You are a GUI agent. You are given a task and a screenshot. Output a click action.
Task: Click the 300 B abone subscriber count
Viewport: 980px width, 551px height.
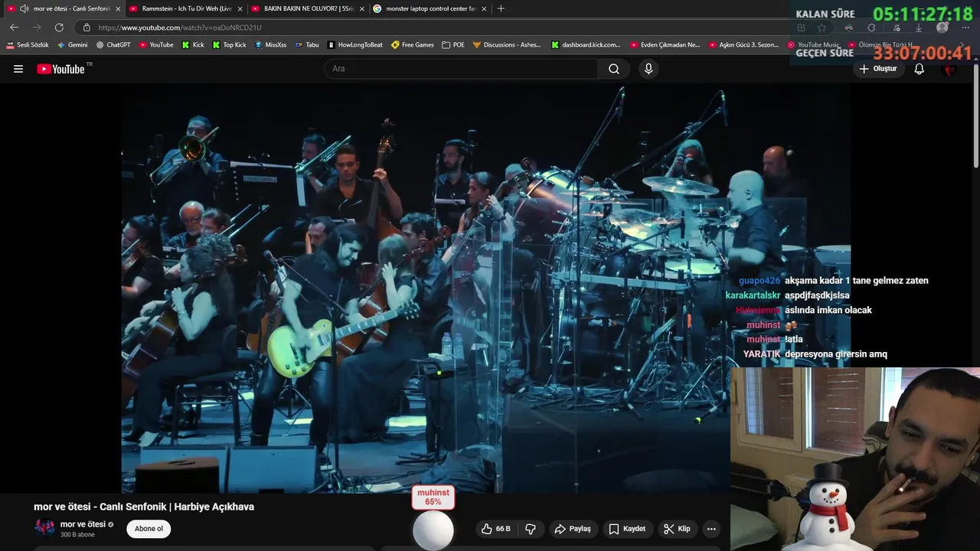pos(77,535)
